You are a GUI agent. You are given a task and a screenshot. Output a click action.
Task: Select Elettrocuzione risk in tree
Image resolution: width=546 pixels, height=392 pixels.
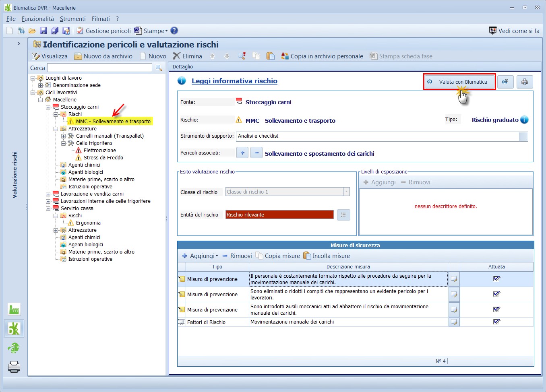99,151
